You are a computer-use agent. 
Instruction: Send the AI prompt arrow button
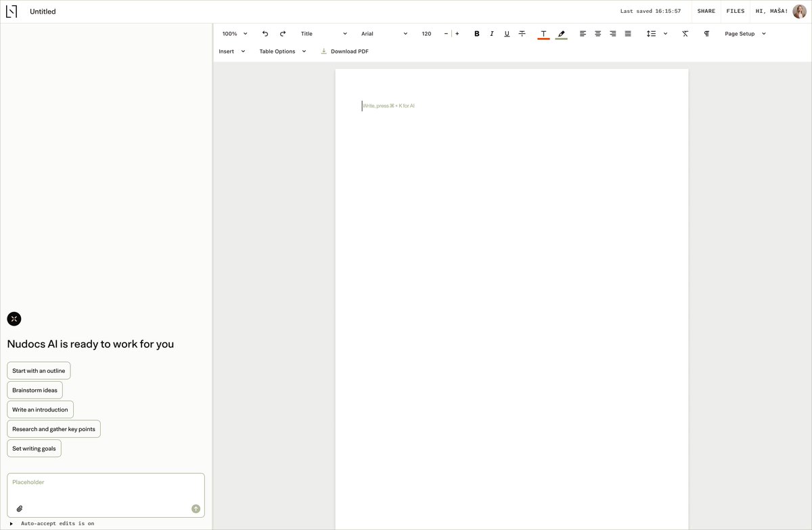pos(196,508)
